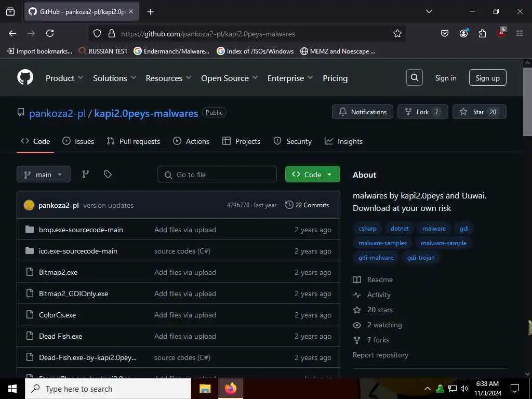The width and height of the screenshot is (532, 399).
Task: Click the Sign in link
Action: coord(445,78)
